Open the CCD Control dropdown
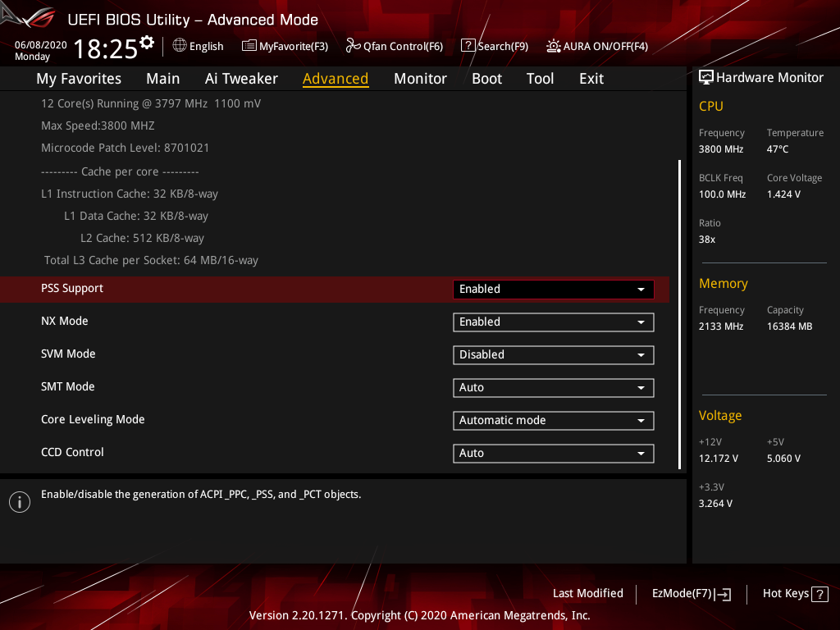840x630 pixels. tap(554, 453)
